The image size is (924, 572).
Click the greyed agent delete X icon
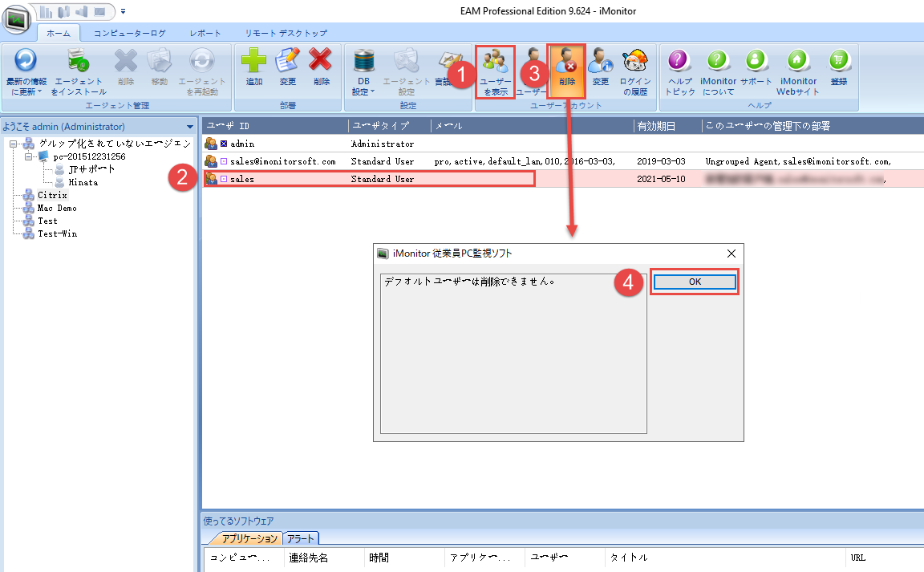click(125, 60)
